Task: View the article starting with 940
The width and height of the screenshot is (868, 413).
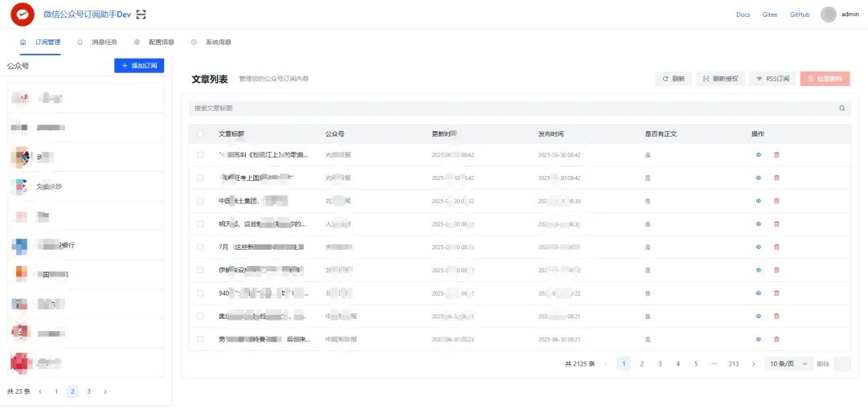Action: (759, 293)
